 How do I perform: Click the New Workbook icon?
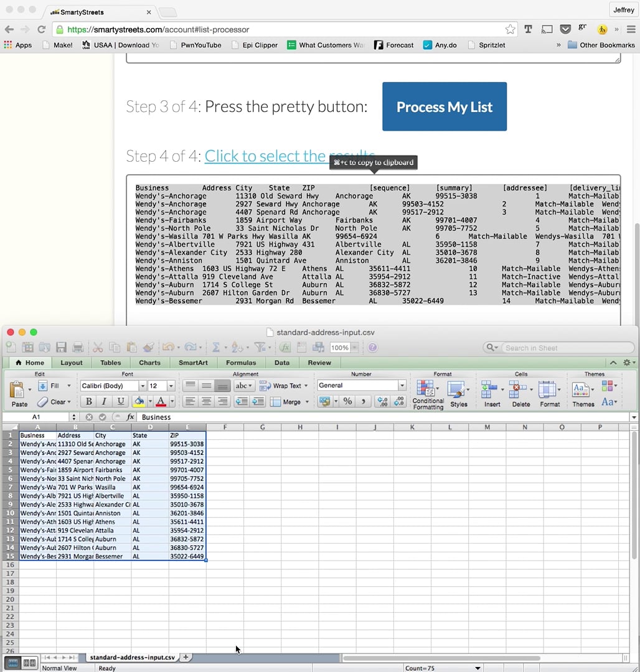[11, 347]
